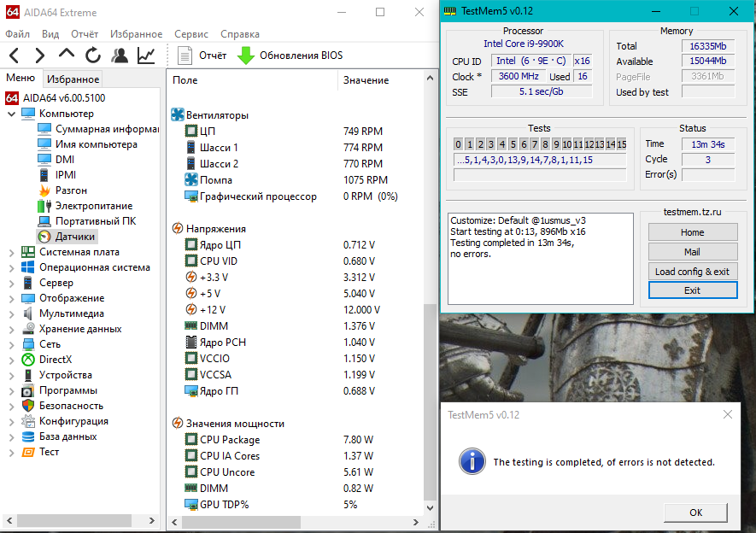
Task: Switch to the Избранное tab in side panel
Action: (x=73, y=79)
